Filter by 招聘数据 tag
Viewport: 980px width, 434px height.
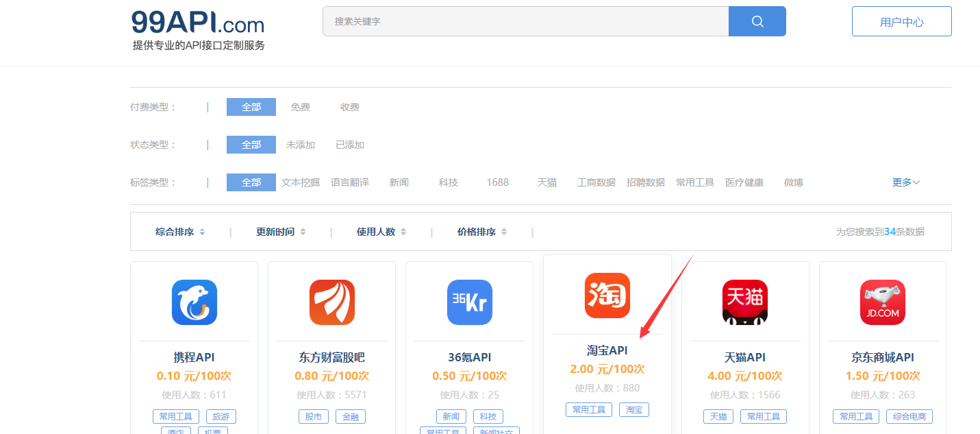pos(646,182)
